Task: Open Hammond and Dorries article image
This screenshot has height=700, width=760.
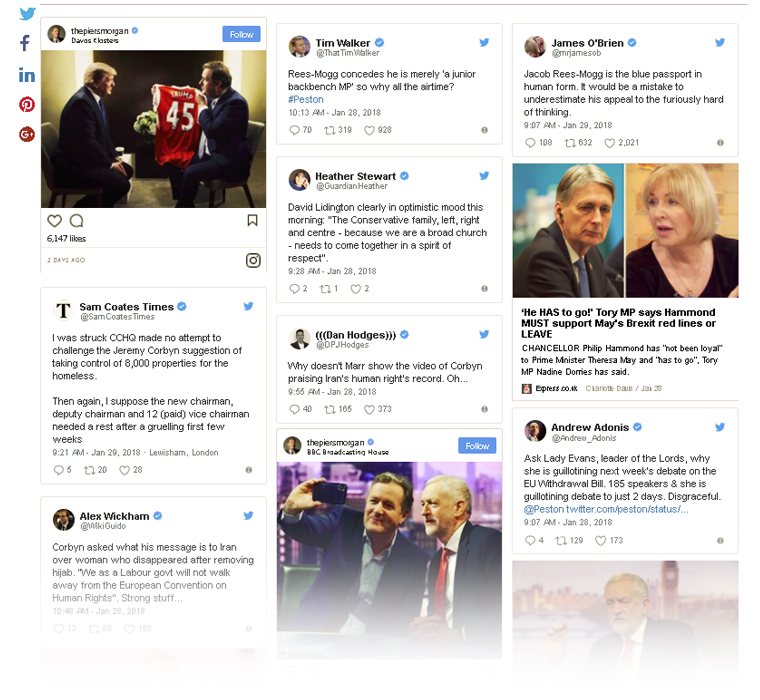Action: [x=625, y=230]
